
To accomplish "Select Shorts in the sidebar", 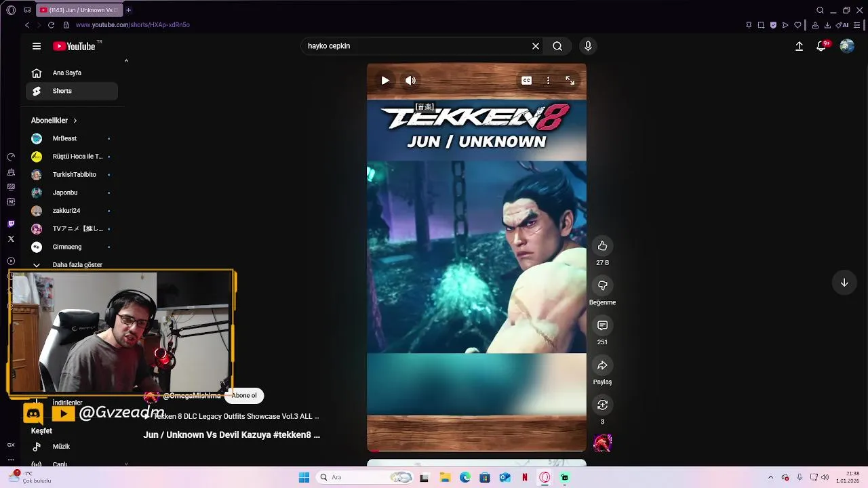I will (x=72, y=91).
